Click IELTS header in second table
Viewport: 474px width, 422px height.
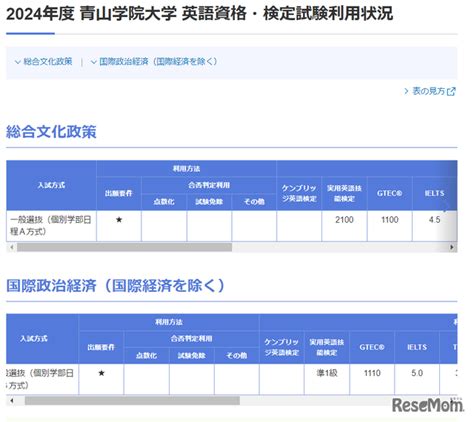(417, 347)
